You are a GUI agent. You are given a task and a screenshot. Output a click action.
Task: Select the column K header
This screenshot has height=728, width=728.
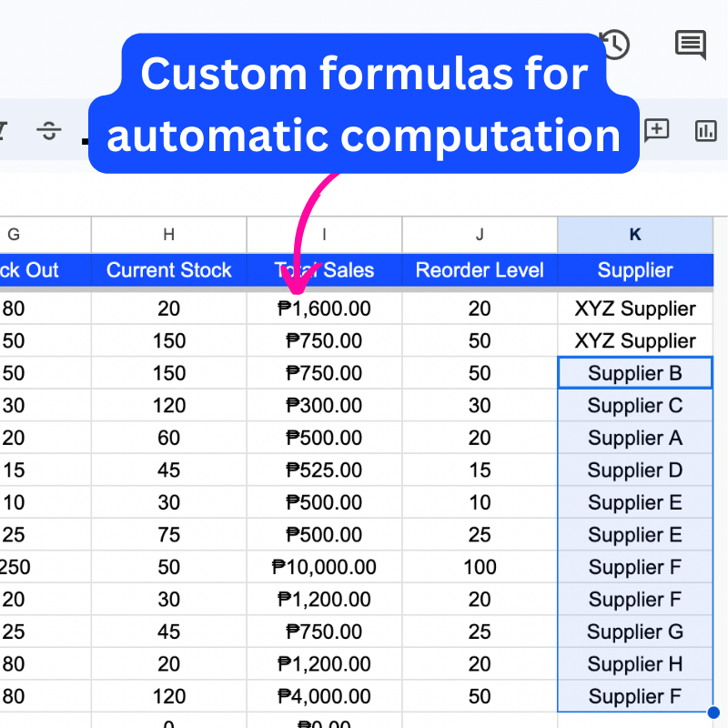pyautogui.click(x=634, y=235)
